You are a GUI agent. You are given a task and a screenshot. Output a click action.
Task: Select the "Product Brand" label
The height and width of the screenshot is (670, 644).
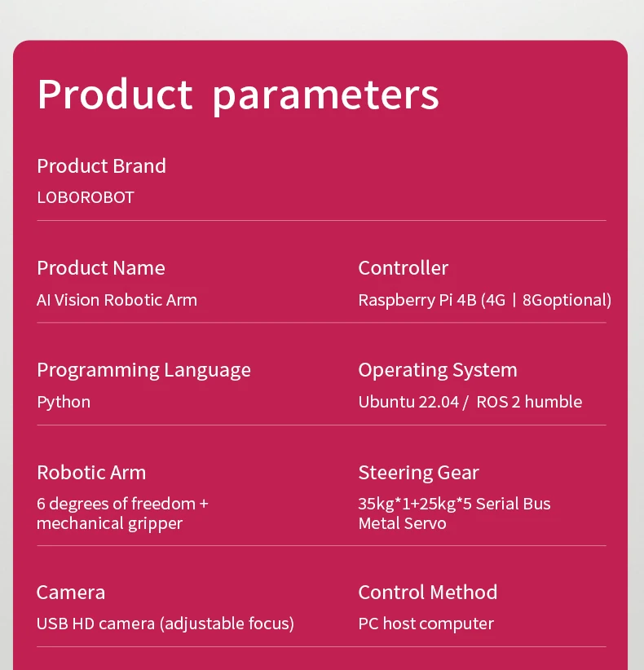tap(101, 165)
